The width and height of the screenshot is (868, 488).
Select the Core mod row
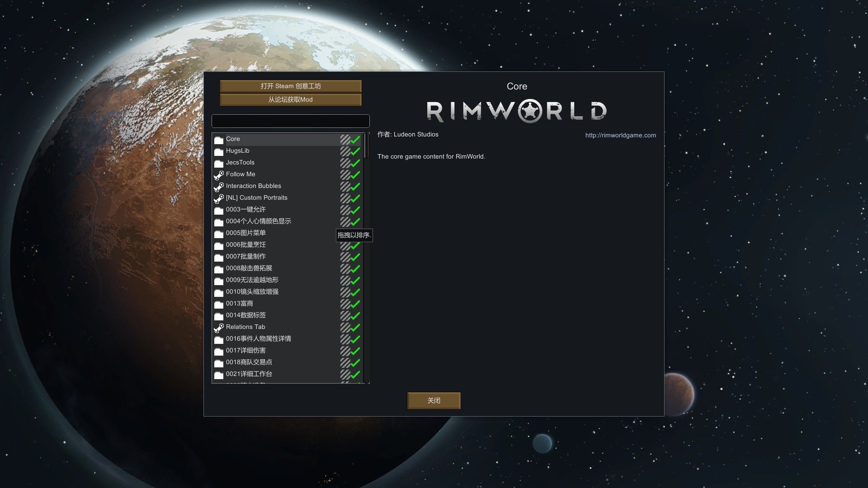tap(288, 140)
